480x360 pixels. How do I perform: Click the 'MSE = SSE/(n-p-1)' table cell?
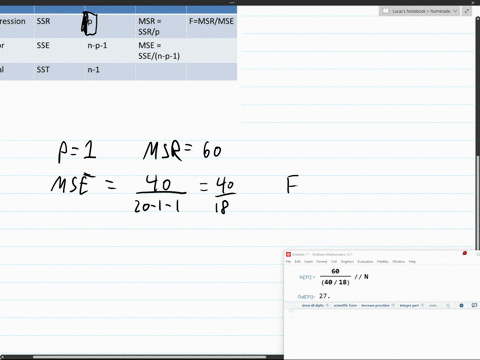(x=161, y=50)
